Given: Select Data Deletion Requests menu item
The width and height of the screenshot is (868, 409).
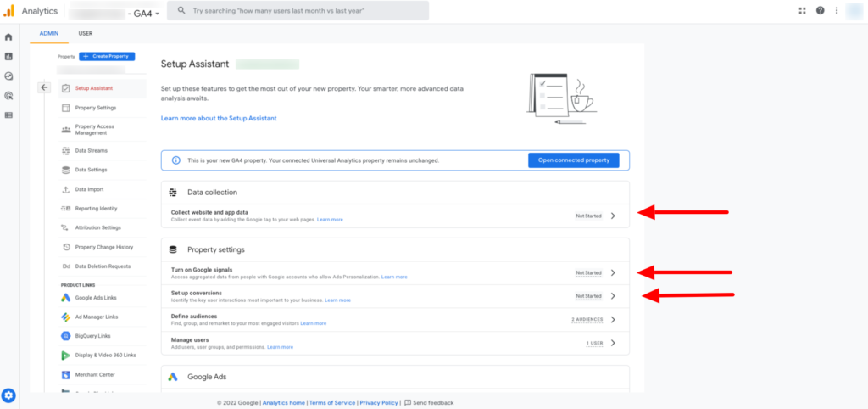Looking at the screenshot, I should click(103, 266).
